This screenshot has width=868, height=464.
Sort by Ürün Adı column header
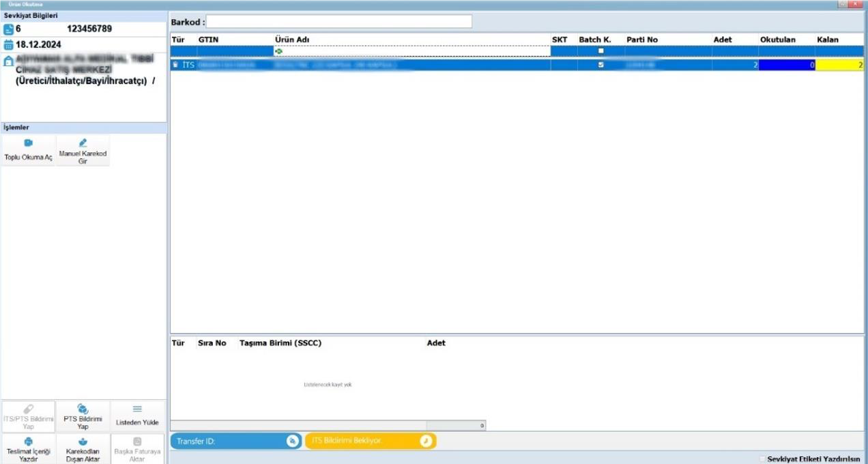click(x=293, y=40)
